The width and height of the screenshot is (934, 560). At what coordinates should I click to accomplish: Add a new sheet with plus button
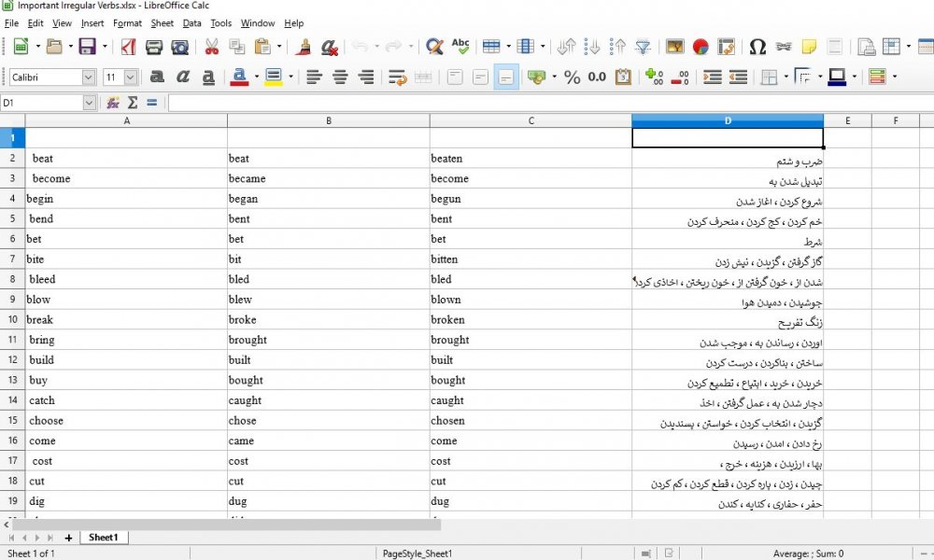pyautogui.click(x=68, y=538)
